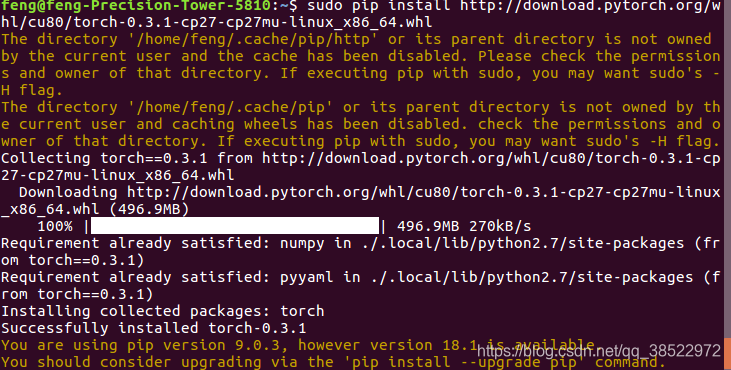Viewport: 731px width, 370px height.
Task: Click 'Installing collected packages: torch' line
Action: [x=162, y=311]
